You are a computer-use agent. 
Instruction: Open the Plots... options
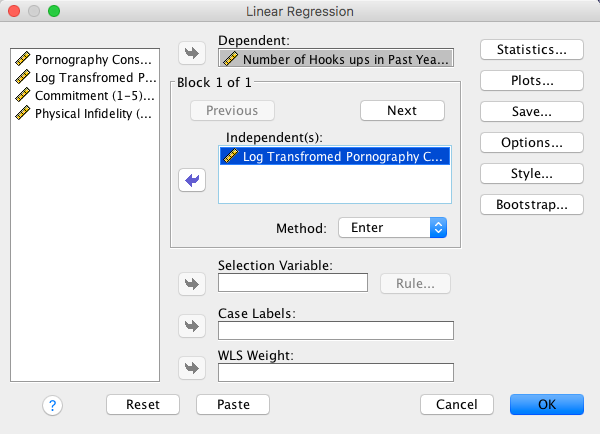click(531, 80)
